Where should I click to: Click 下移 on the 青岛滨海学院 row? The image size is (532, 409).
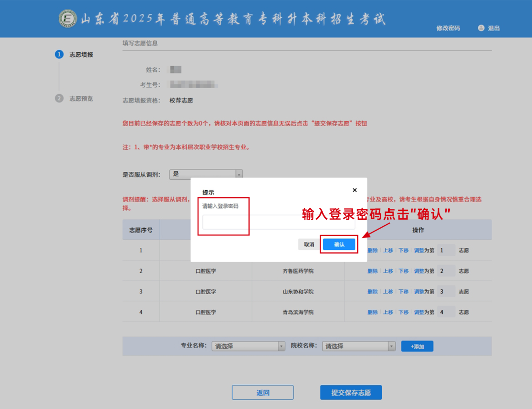click(403, 312)
